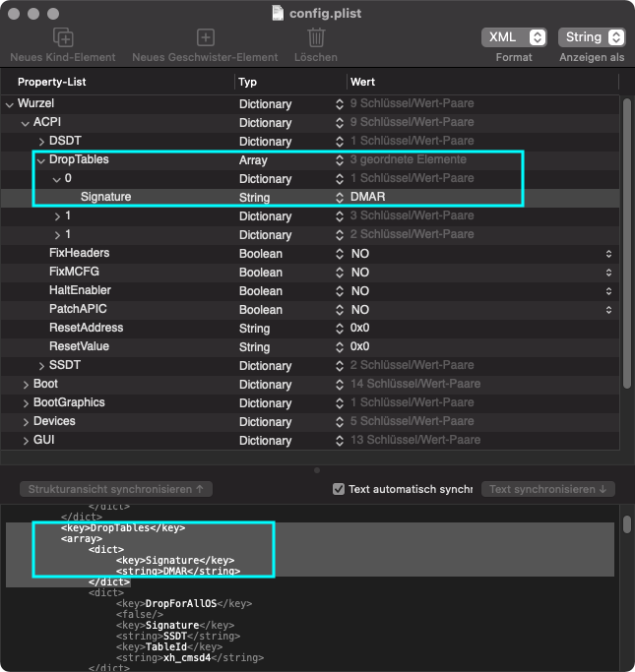Click the split-pane divider handle dot

coord(317,470)
